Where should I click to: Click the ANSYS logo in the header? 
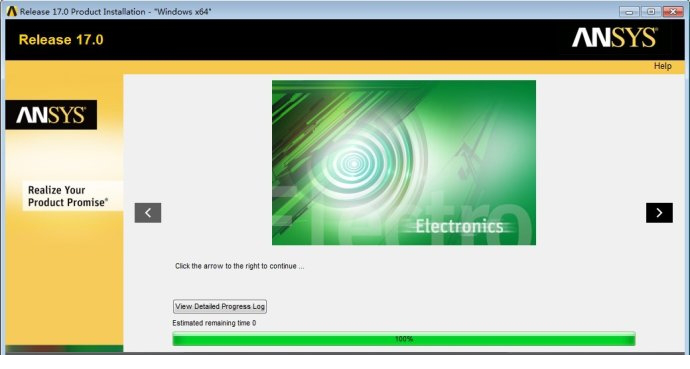[614, 38]
